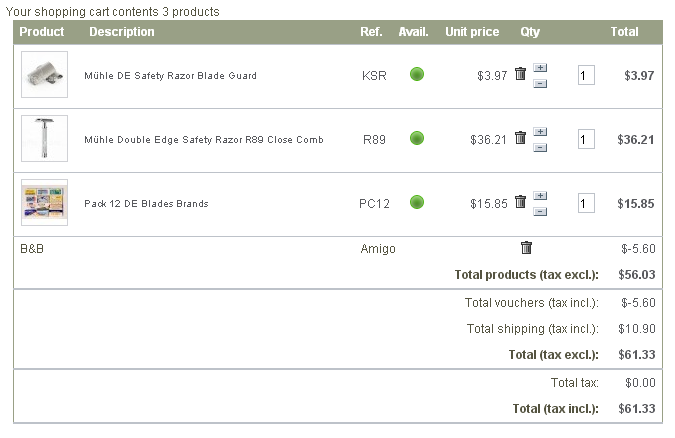Open Mühle Double Edge Safety Razor R89 link

pos(204,140)
